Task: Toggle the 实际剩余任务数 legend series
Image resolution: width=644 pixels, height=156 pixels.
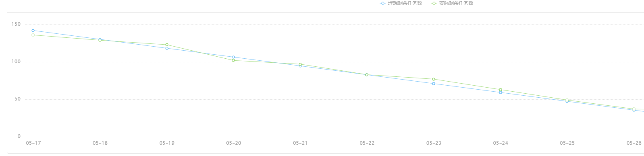Action: (452, 3)
